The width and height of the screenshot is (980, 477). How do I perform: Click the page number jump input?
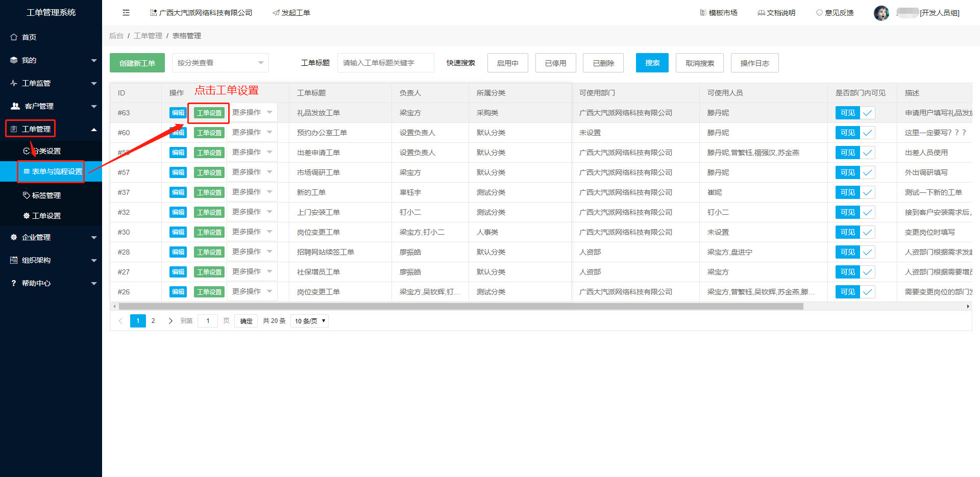click(x=208, y=321)
